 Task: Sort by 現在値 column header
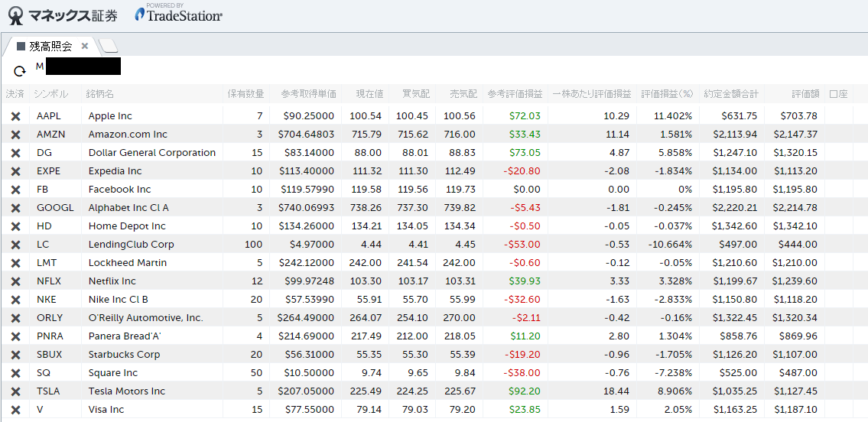coord(370,94)
